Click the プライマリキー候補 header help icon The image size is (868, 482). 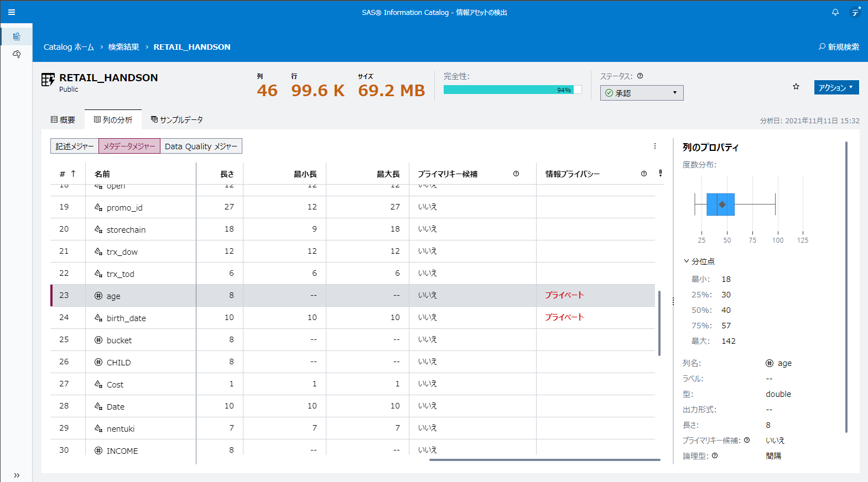tap(516, 174)
